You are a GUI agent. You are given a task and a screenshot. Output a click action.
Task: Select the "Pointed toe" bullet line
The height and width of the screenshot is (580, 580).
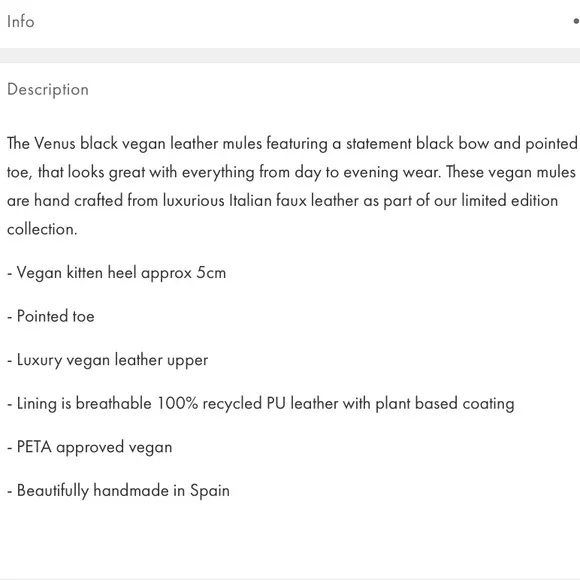51,316
